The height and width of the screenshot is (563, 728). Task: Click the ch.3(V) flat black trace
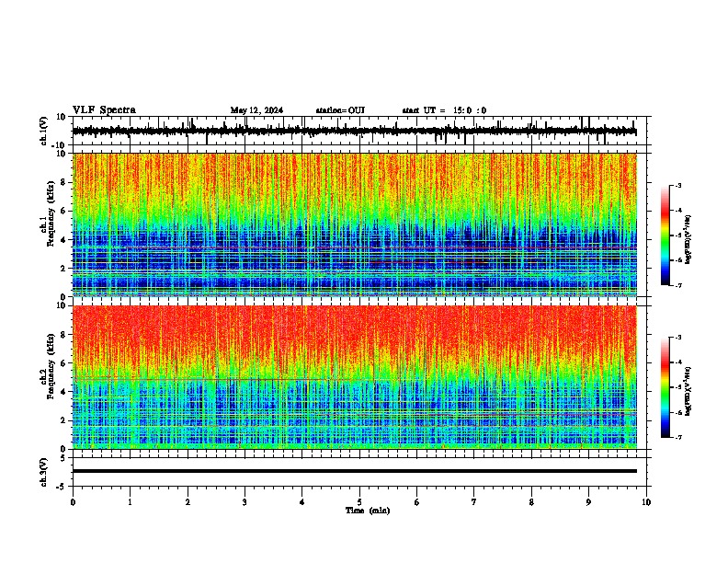pos(355,471)
